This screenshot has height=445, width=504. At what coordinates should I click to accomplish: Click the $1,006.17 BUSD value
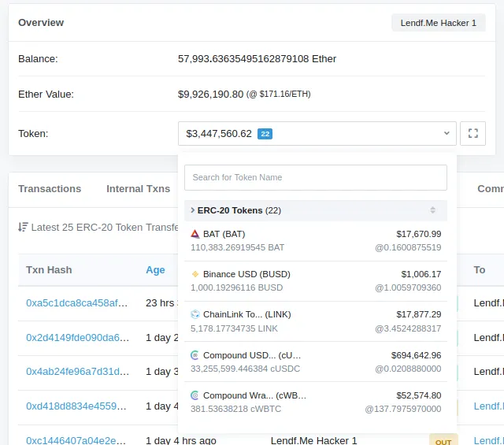[x=421, y=274]
